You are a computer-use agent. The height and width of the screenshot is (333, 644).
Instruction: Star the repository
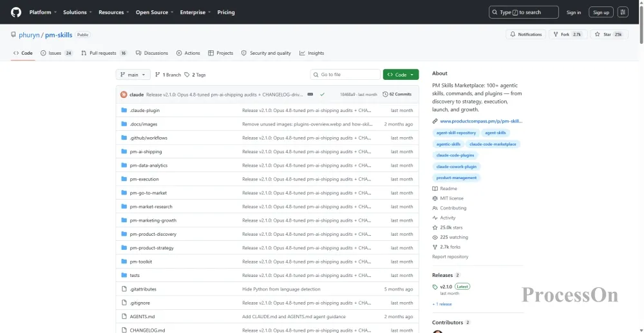pos(609,35)
